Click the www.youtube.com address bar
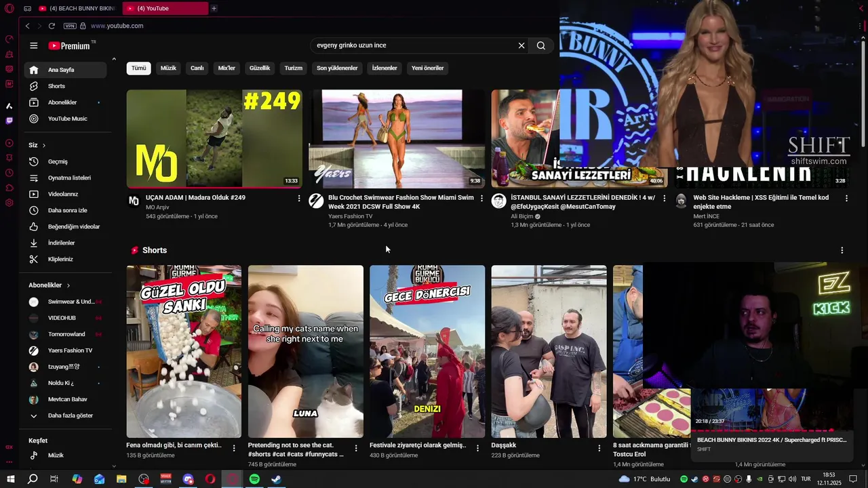Screen dimensions: 868x488 [x=117, y=26]
